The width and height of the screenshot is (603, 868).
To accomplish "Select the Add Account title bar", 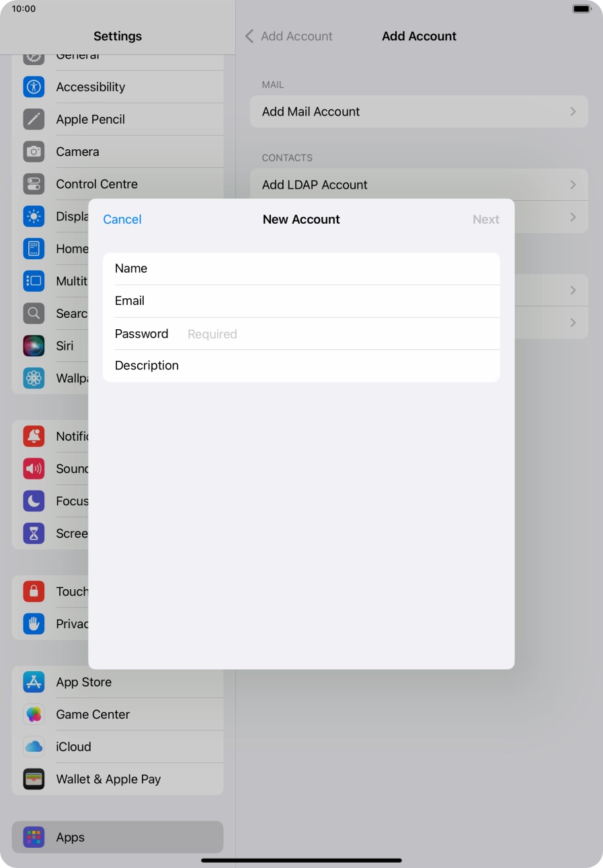I will point(419,36).
